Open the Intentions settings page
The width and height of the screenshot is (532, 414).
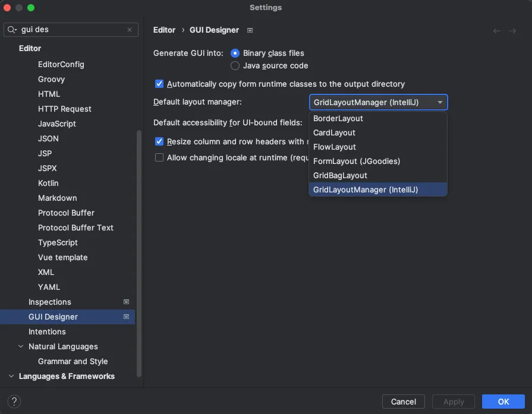[47, 331]
